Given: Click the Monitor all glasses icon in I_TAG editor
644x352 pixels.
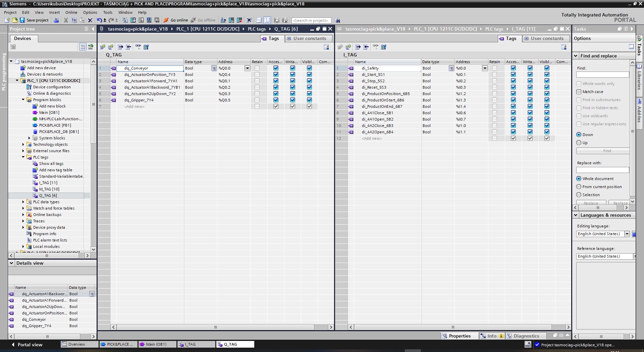Looking at the screenshot, I should click(375, 47).
